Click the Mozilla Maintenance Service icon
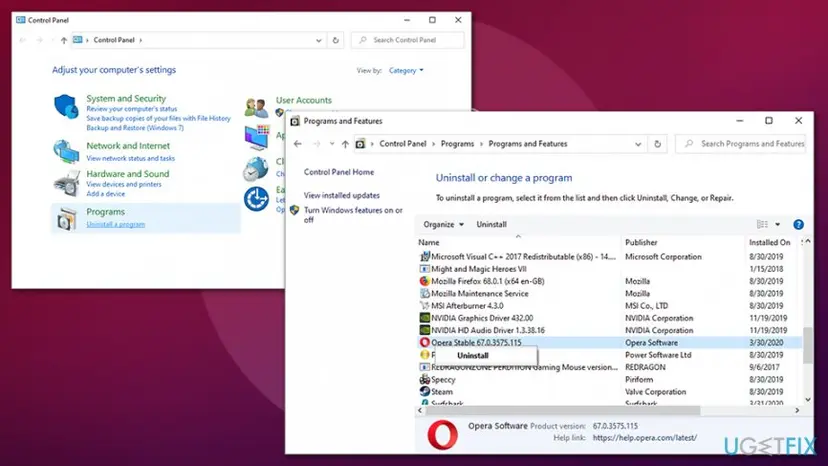Image resolution: width=828 pixels, height=466 pixels. [x=425, y=293]
